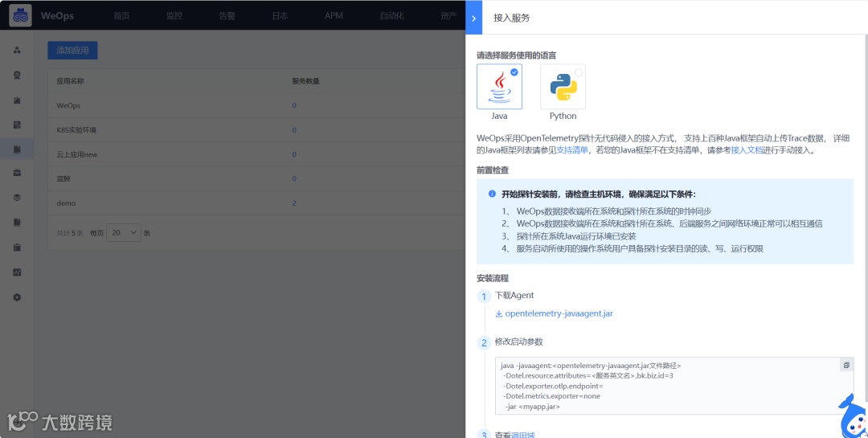868x438 pixels.
Task: Tick the empty circle on the Python card
Action: (x=579, y=72)
